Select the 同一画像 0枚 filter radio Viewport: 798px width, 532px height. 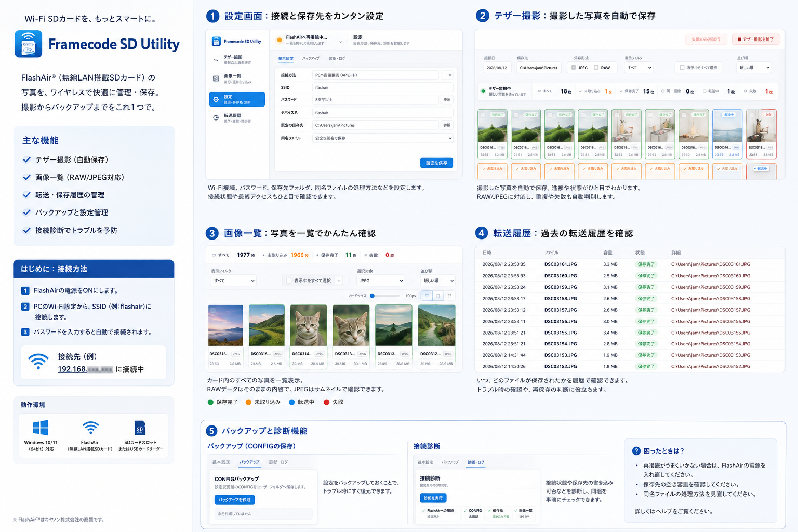(663, 91)
